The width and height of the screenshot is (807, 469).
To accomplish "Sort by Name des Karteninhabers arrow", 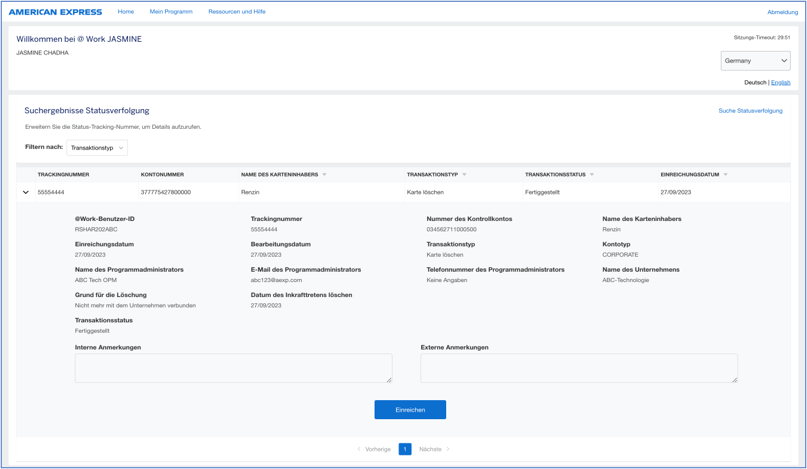I will point(324,175).
